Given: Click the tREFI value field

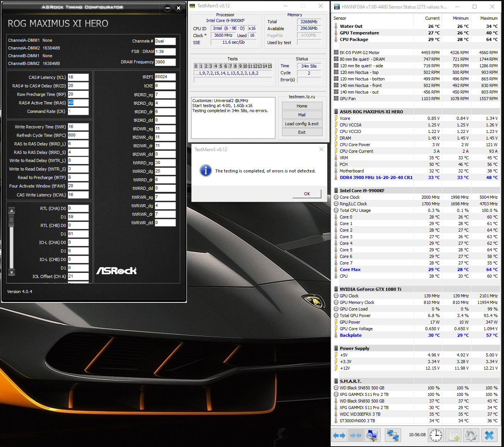Looking at the screenshot, I should click(x=165, y=77).
